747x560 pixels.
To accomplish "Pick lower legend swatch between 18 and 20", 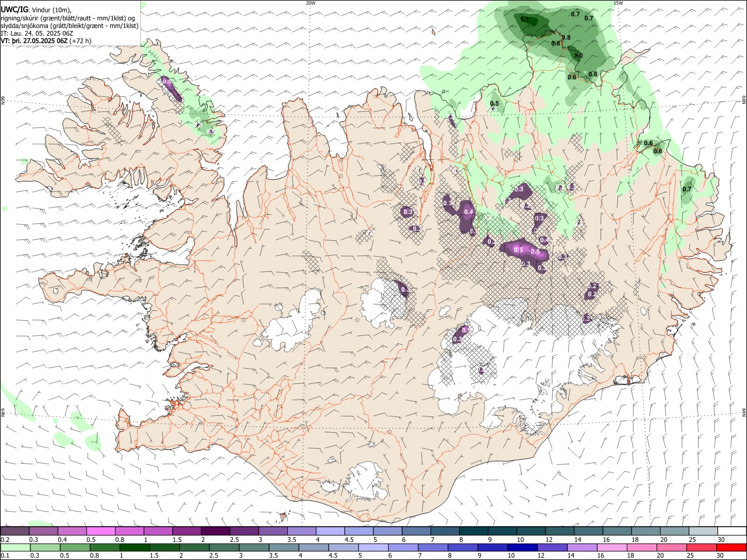I will click(641, 548).
